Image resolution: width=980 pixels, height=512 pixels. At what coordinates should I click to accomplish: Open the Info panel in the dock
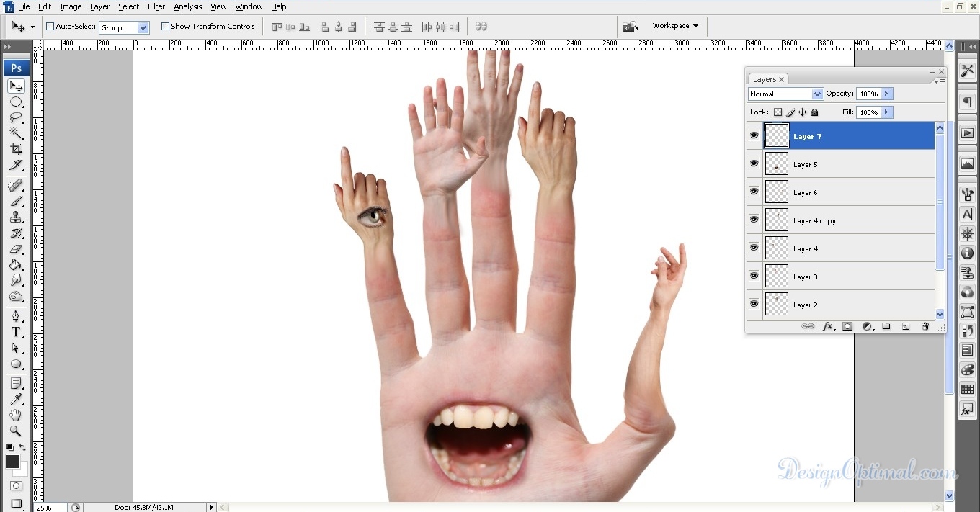tap(967, 253)
